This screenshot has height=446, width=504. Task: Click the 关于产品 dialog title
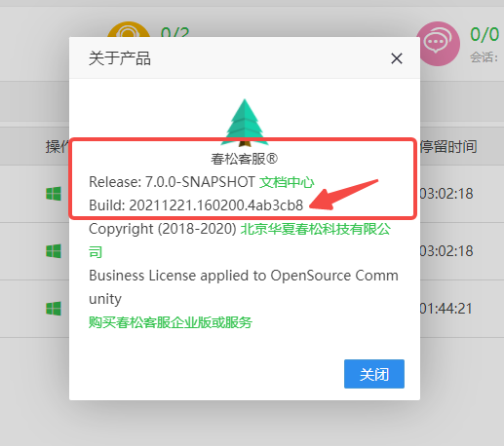point(120,58)
